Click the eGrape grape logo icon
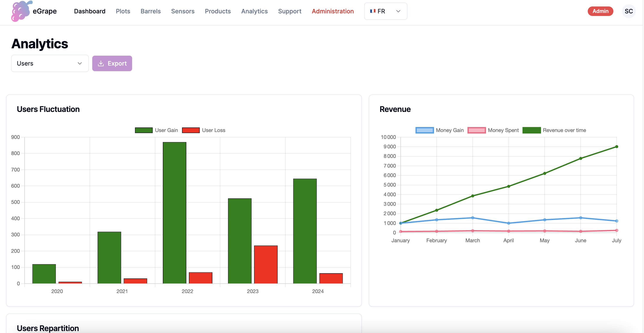644x333 pixels. pos(21,11)
